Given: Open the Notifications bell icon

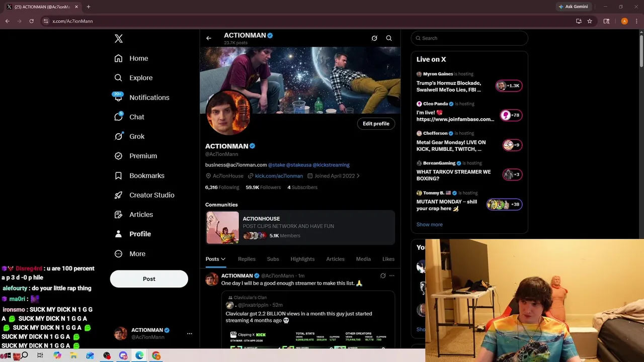Looking at the screenshot, I should (118, 98).
